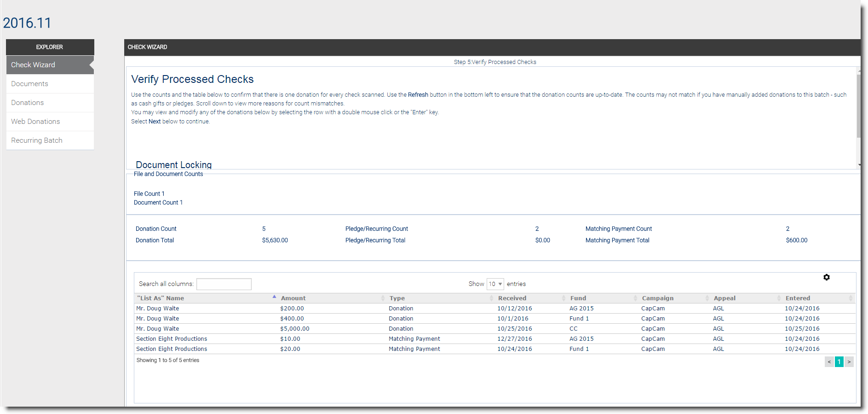Select Mr. Doug Waite $200.00 donation row
868x414 pixels.
click(494, 309)
